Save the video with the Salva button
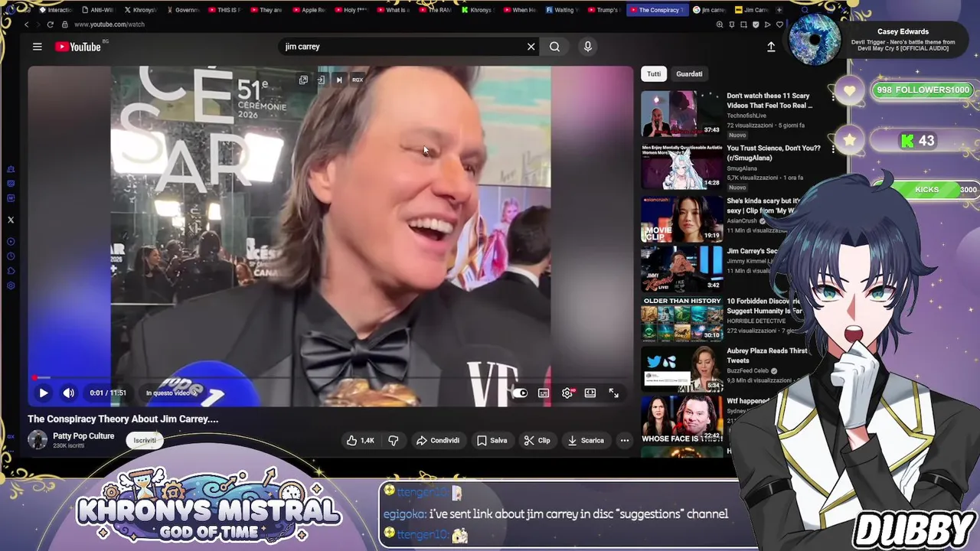Screen dimensions: 980x551 click(x=492, y=440)
